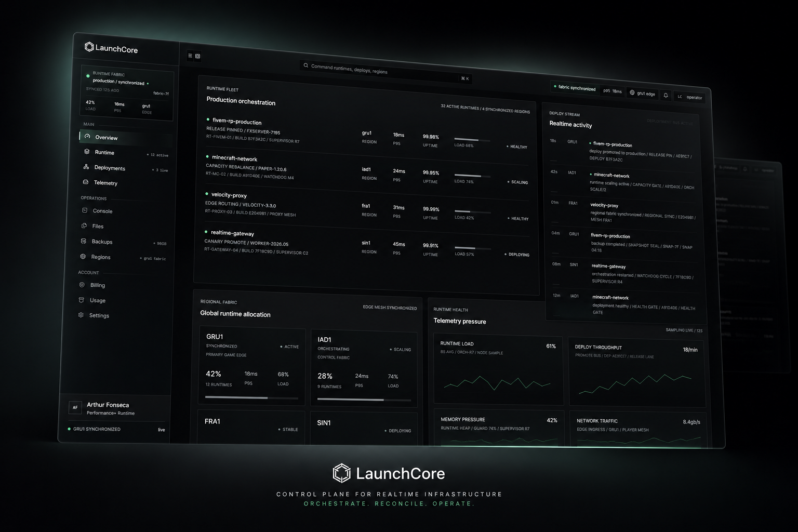Click the '12 active' badge beside Runtime
This screenshot has width=798, height=532.
pyautogui.click(x=157, y=155)
